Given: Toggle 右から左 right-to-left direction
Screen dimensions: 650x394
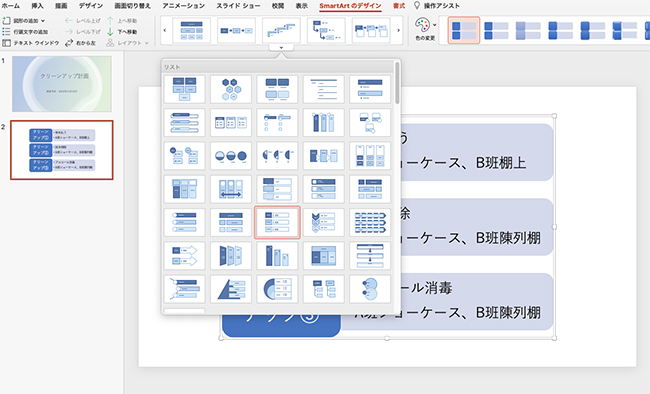Looking at the screenshot, I should pos(80,43).
